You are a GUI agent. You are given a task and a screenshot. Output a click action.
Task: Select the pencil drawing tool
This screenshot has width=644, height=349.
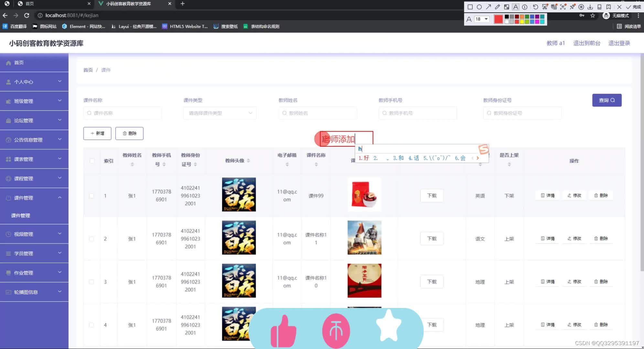pos(497,7)
